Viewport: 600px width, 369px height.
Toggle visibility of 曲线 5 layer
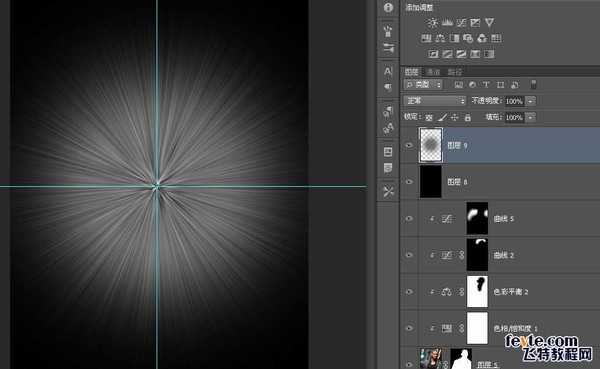click(x=409, y=218)
